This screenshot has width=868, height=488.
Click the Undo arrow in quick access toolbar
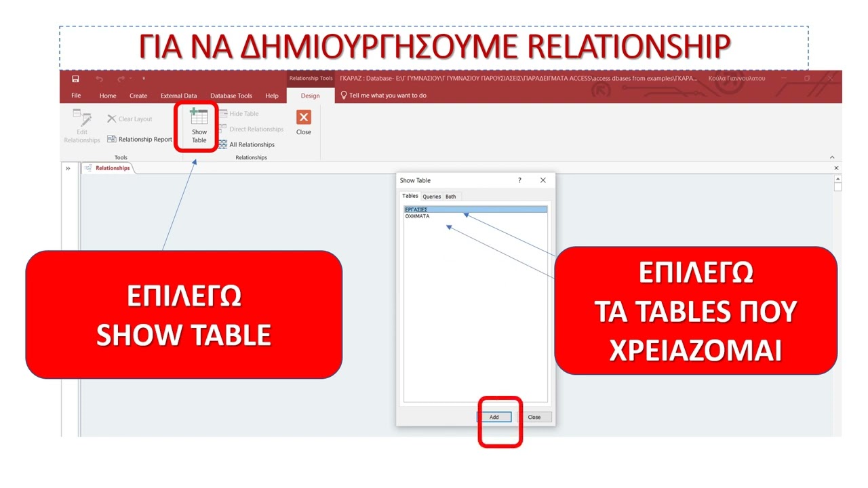tap(100, 79)
